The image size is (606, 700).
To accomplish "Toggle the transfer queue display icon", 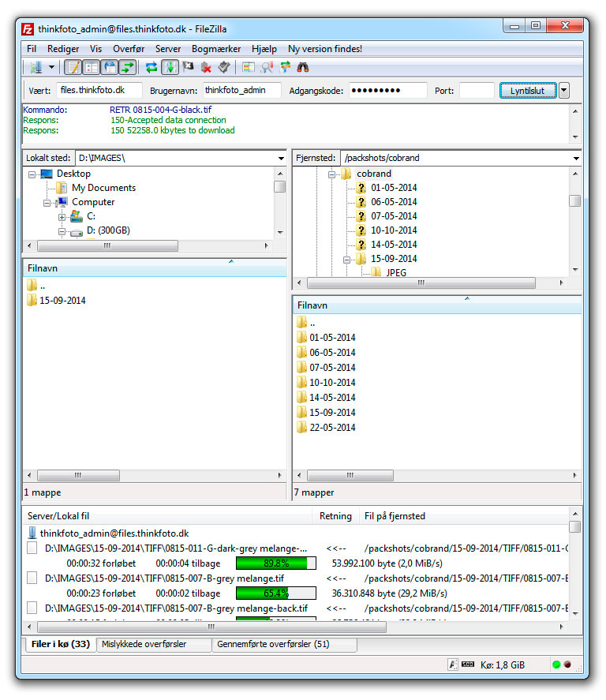I will pos(127,67).
